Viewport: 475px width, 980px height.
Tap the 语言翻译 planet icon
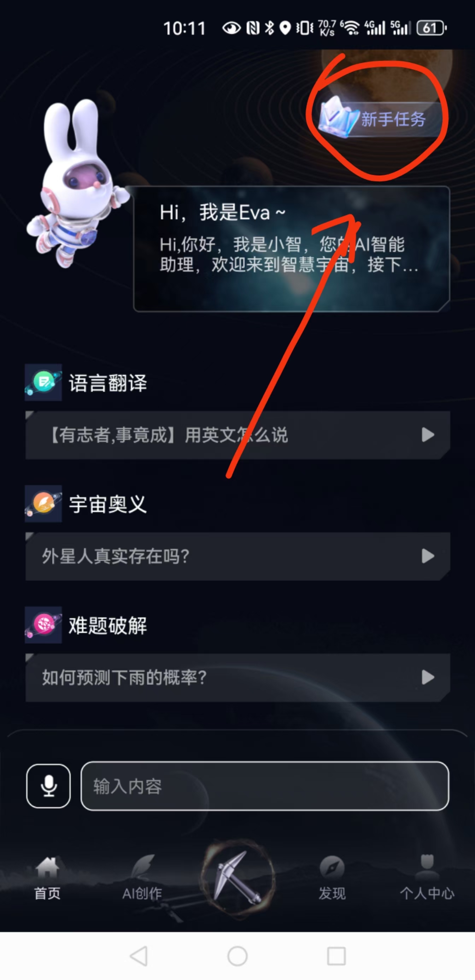click(43, 382)
